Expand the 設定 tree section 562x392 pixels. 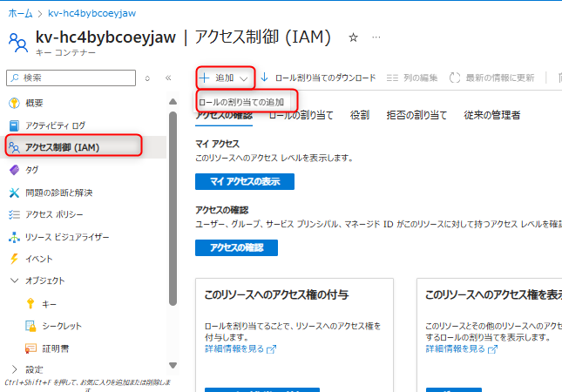(x=14, y=369)
